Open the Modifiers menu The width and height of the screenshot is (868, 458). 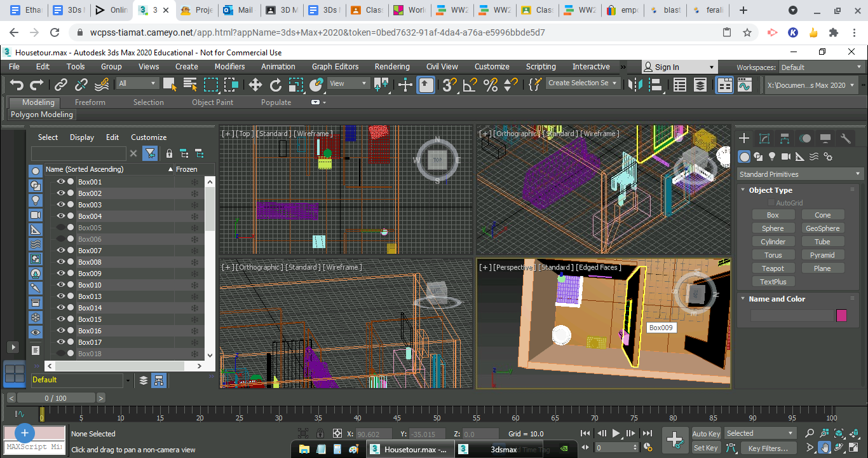click(x=229, y=66)
